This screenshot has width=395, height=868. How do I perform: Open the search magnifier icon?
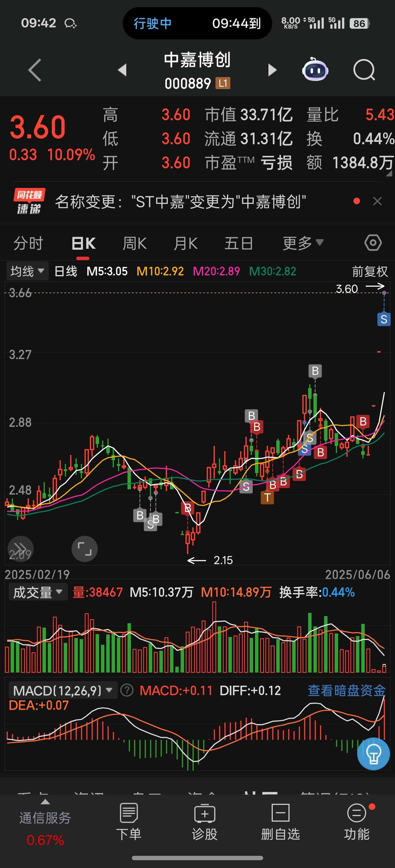(364, 70)
